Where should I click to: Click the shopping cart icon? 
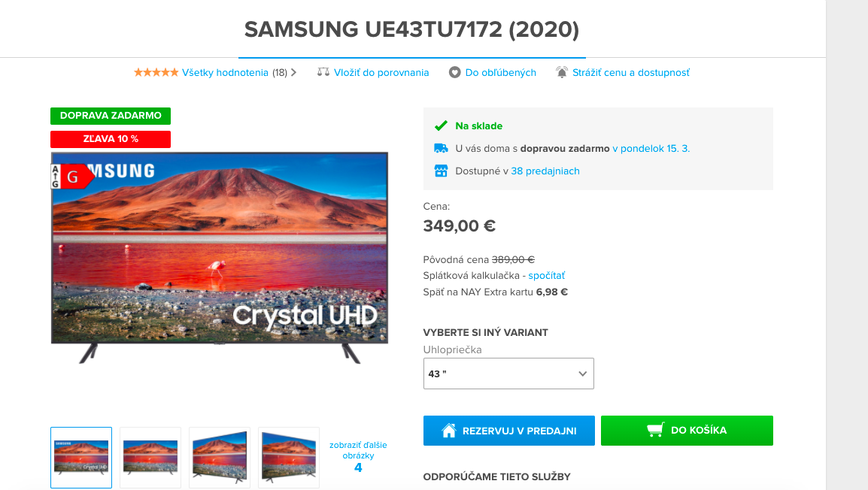pyautogui.click(x=655, y=431)
